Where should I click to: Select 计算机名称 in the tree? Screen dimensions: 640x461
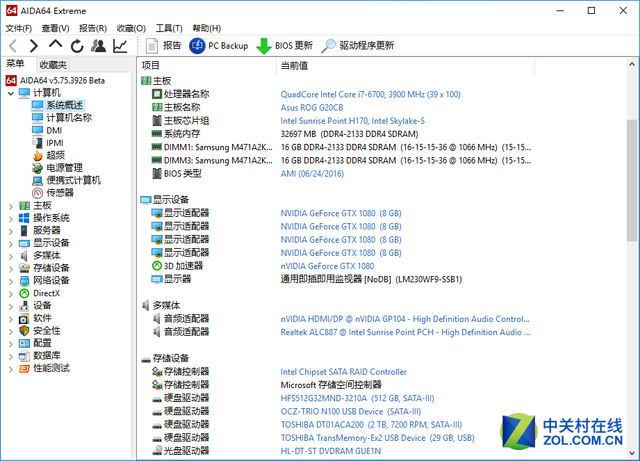click(69, 118)
